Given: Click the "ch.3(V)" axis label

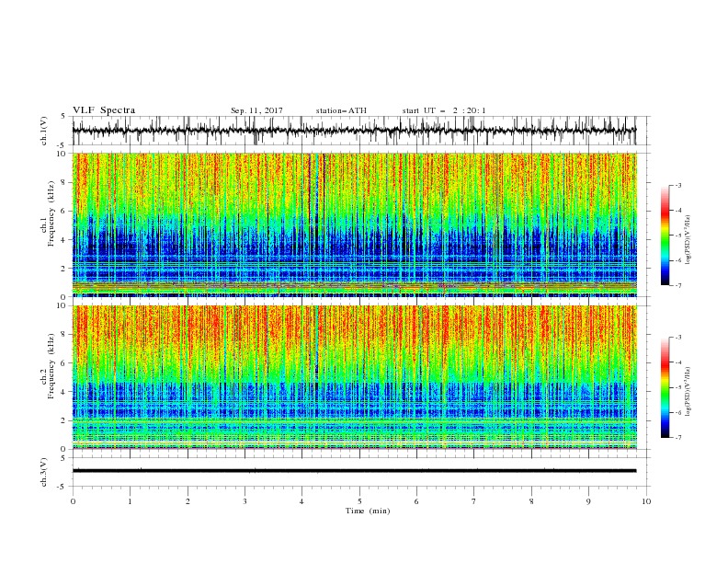Looking at the screenshot, I should coord(44,472).
